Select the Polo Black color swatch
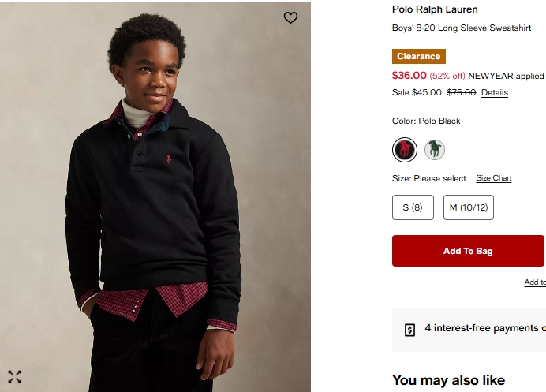The width and height of the screenshot is (546, 392). (404, 149)
